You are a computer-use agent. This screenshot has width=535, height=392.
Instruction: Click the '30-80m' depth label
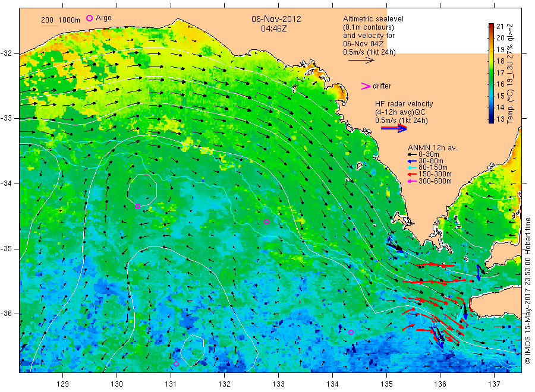430,161
